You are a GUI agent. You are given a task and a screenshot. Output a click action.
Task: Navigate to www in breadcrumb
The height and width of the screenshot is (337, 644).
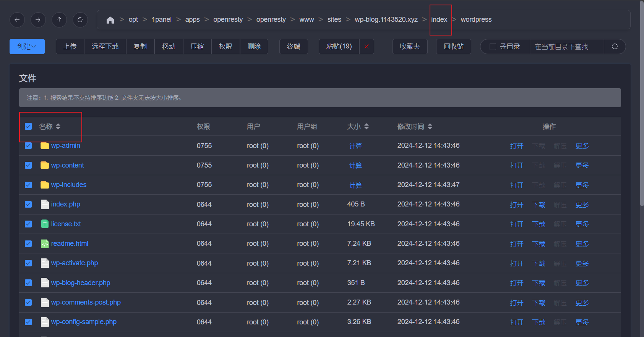point(307,19)
